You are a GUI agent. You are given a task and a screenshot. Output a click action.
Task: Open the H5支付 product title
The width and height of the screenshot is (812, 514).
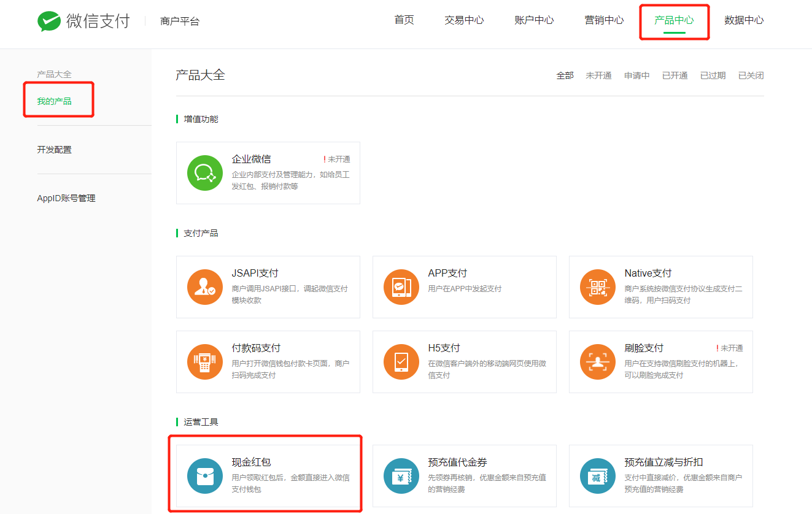[x=444, y=348]
